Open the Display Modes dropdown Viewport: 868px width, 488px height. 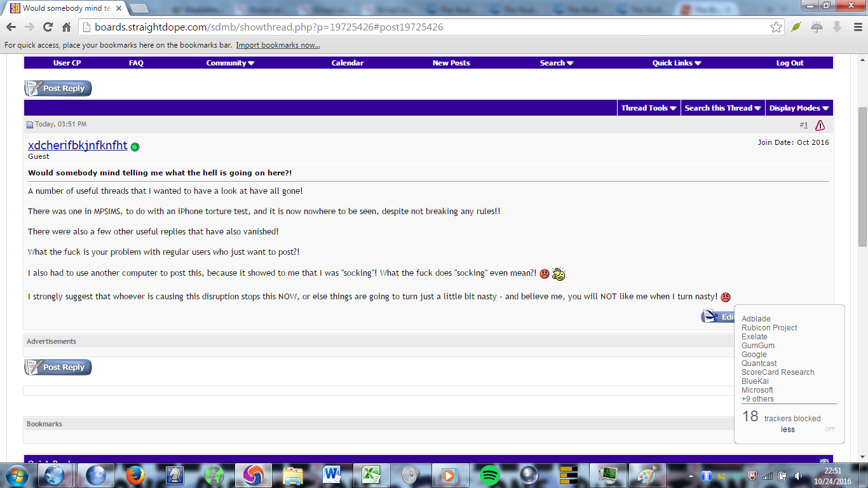coord(799,108)
